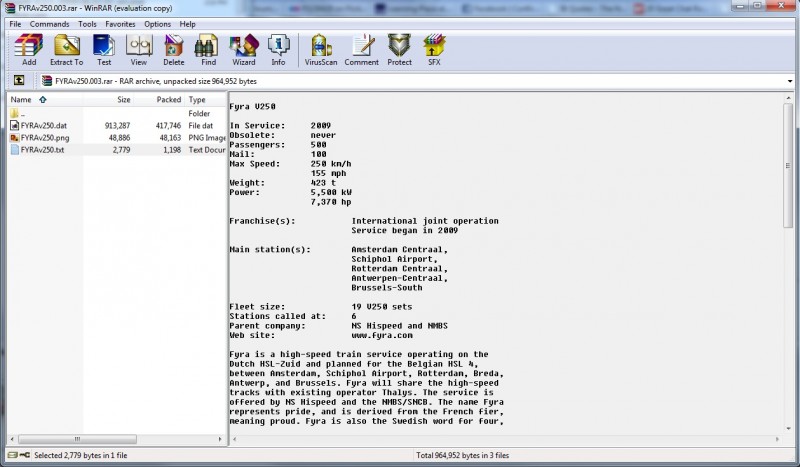The height and width of the screenshot is (467, 800).
Task: Launch the Wizard tool
Action: [244, 46]
